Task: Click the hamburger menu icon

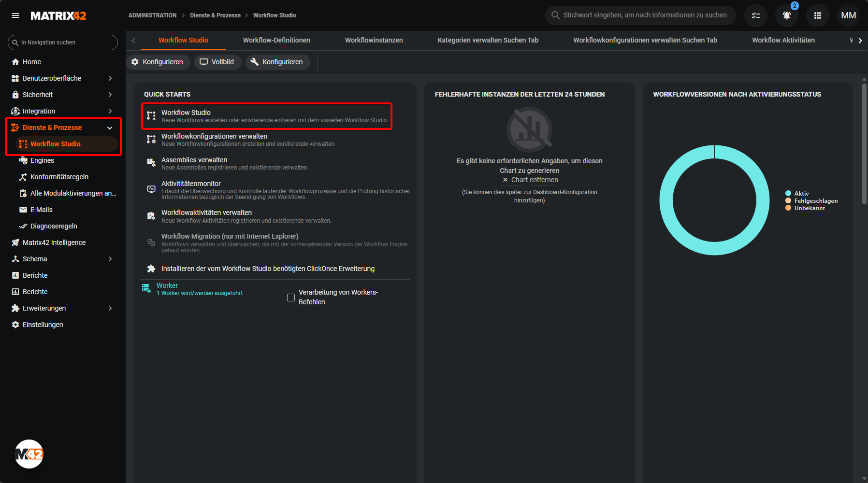Action: 15,15
